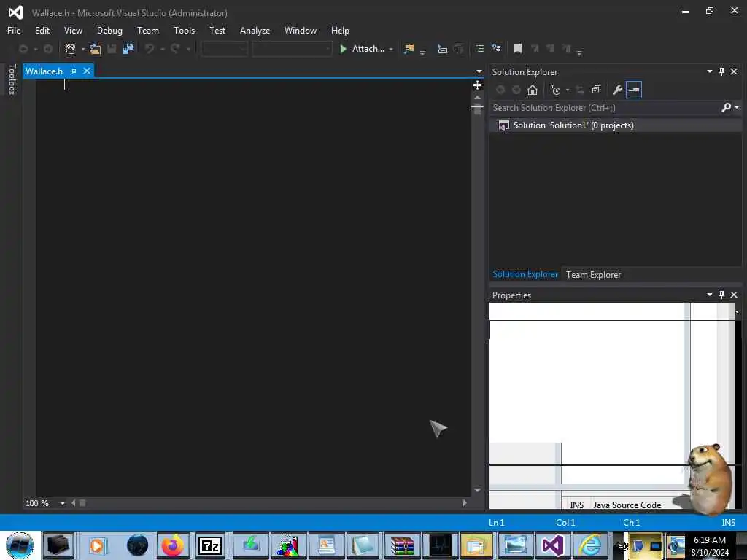Screen dimensions: 747x560
Task: Close the Properties panel
Action: [x=734, y=295]
